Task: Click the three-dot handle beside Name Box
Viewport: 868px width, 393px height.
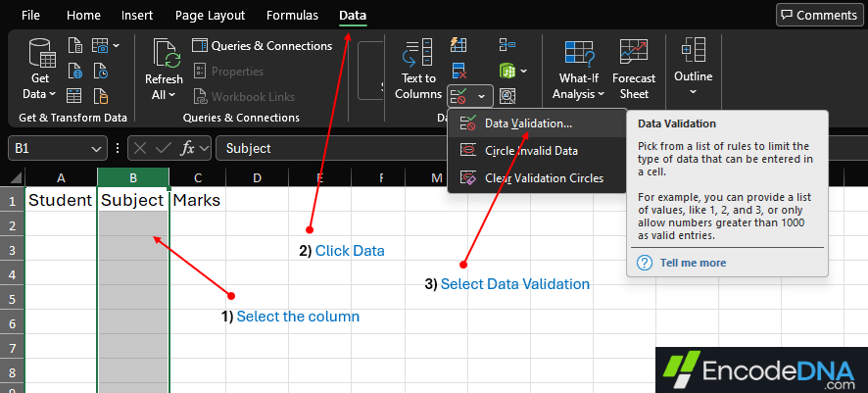Action: 118,148
